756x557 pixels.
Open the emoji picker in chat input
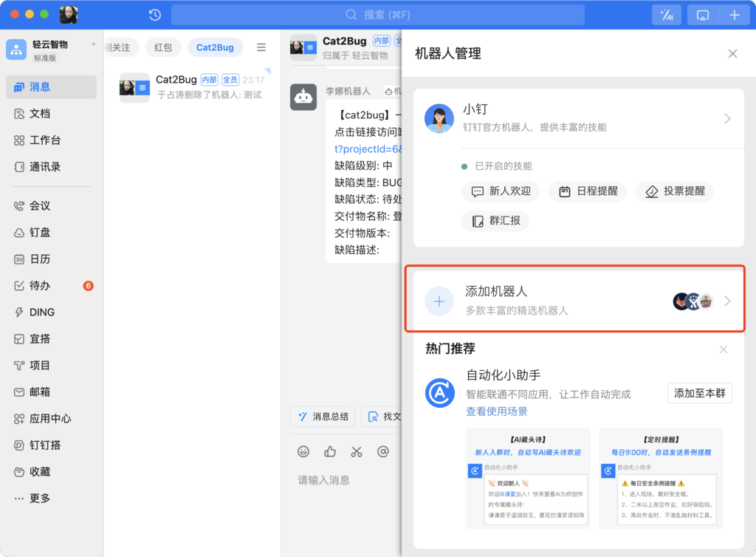coord(303,451)
